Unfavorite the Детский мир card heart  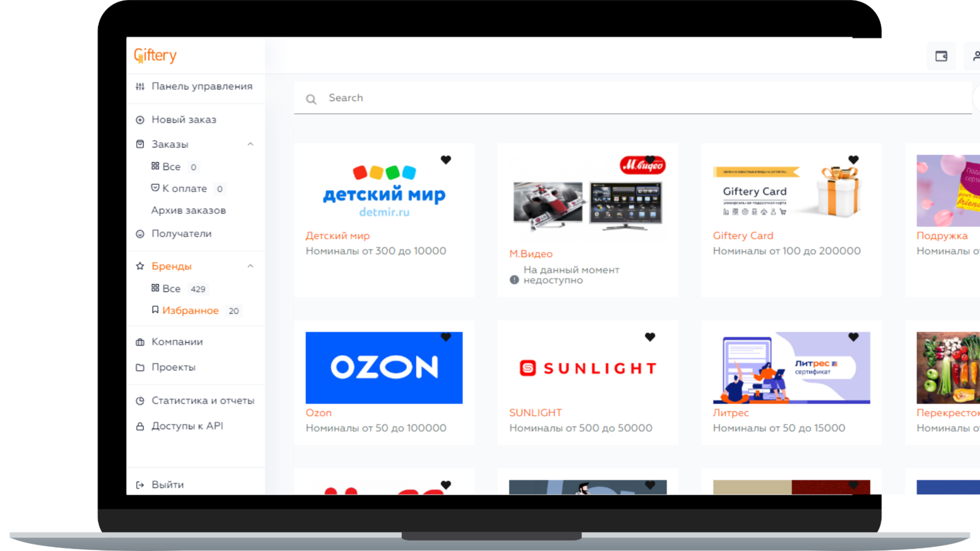[446, 160]
